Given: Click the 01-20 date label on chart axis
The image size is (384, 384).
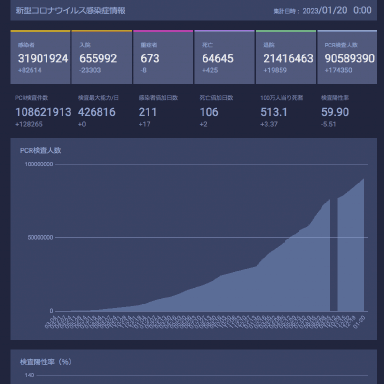Looking at the screenshot, I should 359,322.
